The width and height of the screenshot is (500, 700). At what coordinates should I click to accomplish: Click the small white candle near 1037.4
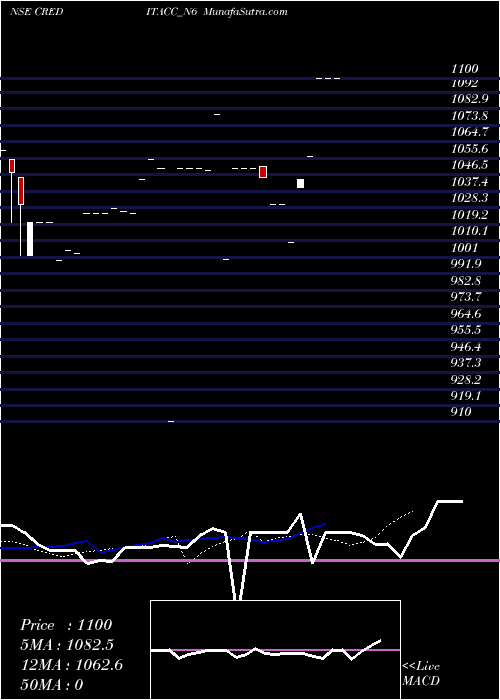pos(300,183)
